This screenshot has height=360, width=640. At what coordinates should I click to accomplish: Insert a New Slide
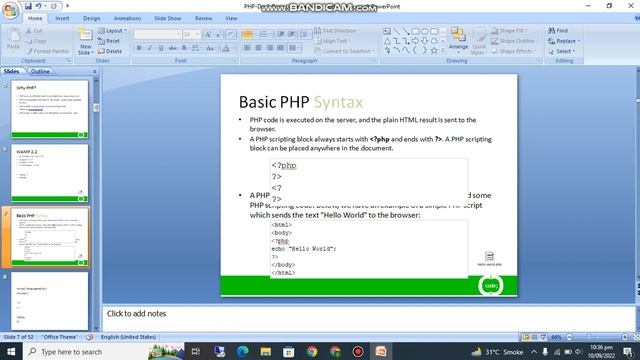pos(85,42)
